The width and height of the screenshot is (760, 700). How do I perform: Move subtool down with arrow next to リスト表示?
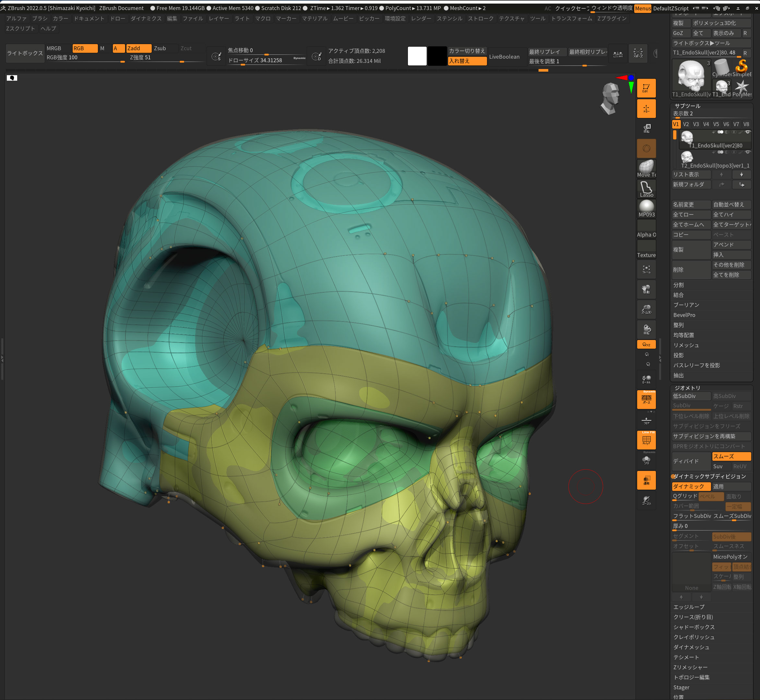point(742,175)
